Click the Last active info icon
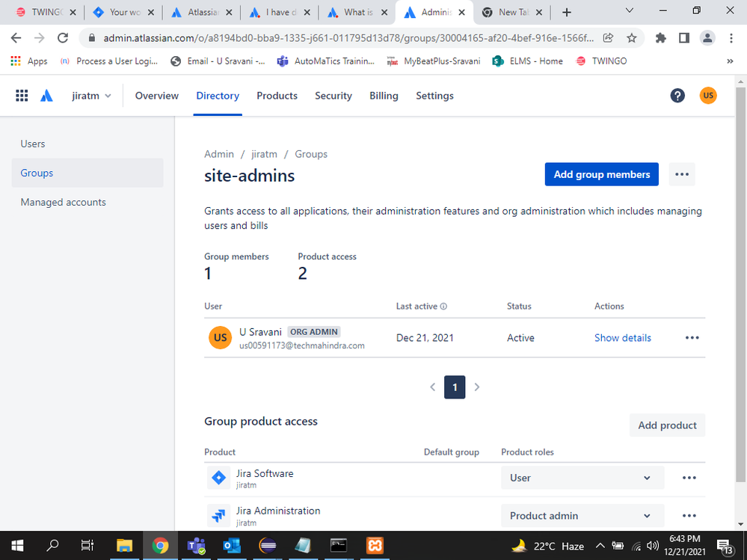Viewport: 747px width, 560px height. pyautogui.click(x=443, y=307)
